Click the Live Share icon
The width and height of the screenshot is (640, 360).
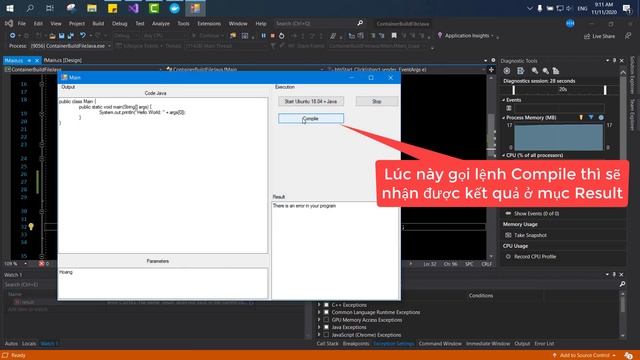tap(587, 36)
